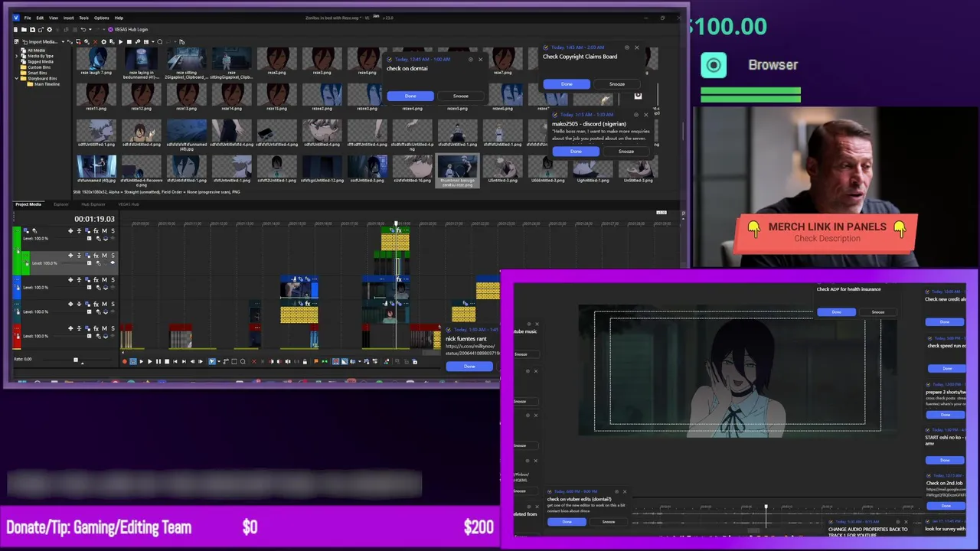980x551 pixels.
Task: Adjust the playback Rate slider
Action: (x=75, y=359)
